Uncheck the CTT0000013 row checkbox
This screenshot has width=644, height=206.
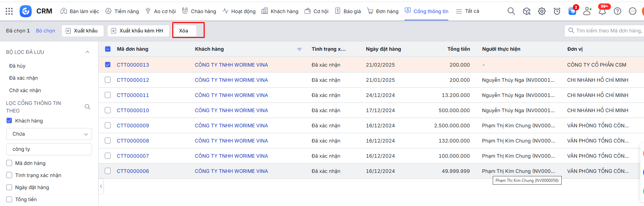pos(108,65)
